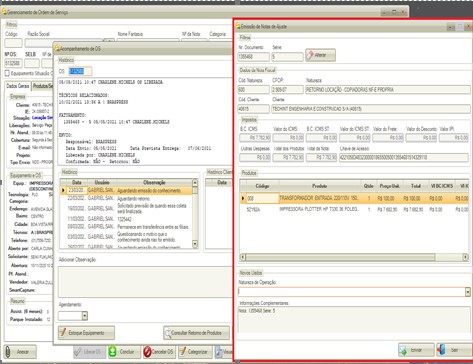
Task: Click the Total dos Produtos value field
Action: (x=288, y=157)
